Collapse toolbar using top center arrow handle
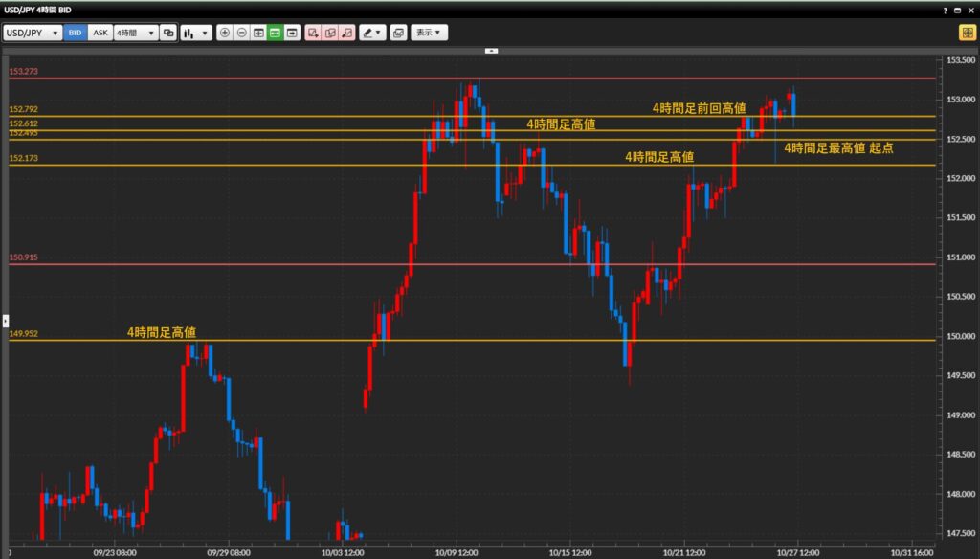Image resolution: width=980 pixels, height=559 pixels. click(x=491, y=50)
